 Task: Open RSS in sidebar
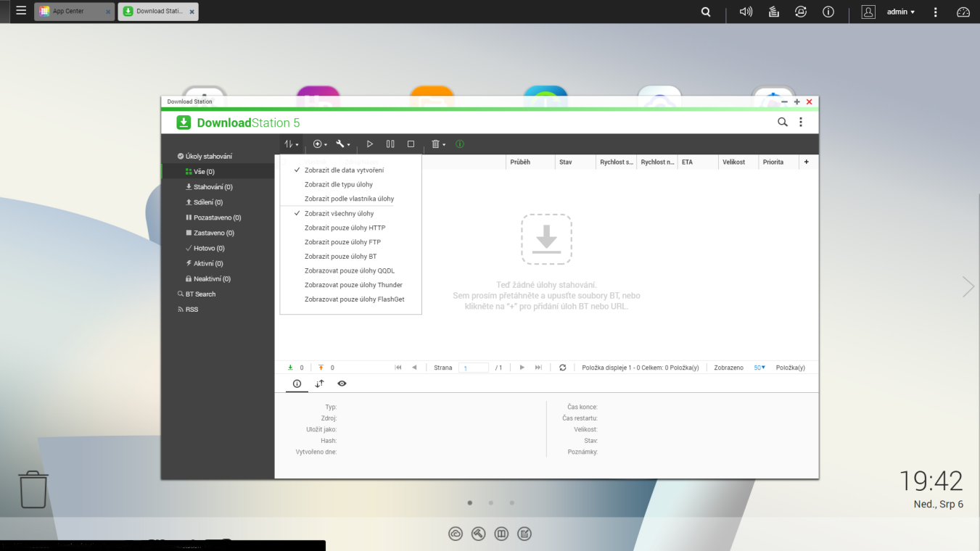coord(218,309)
